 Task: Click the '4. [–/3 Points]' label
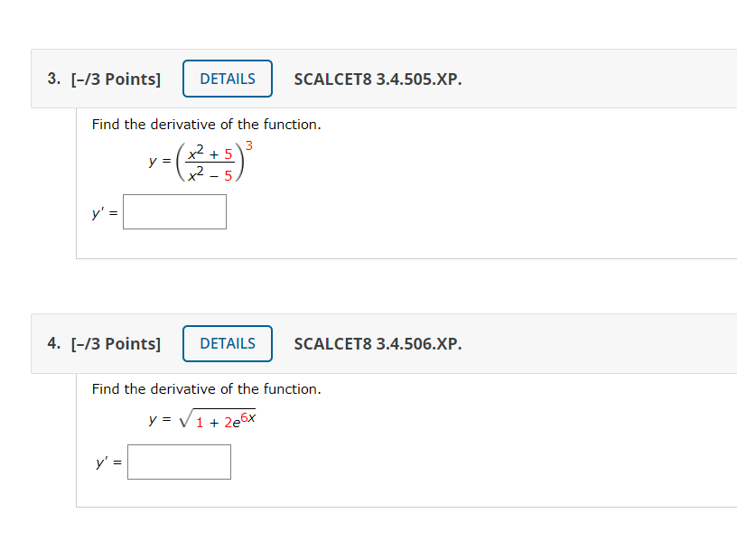coord(104,344)
